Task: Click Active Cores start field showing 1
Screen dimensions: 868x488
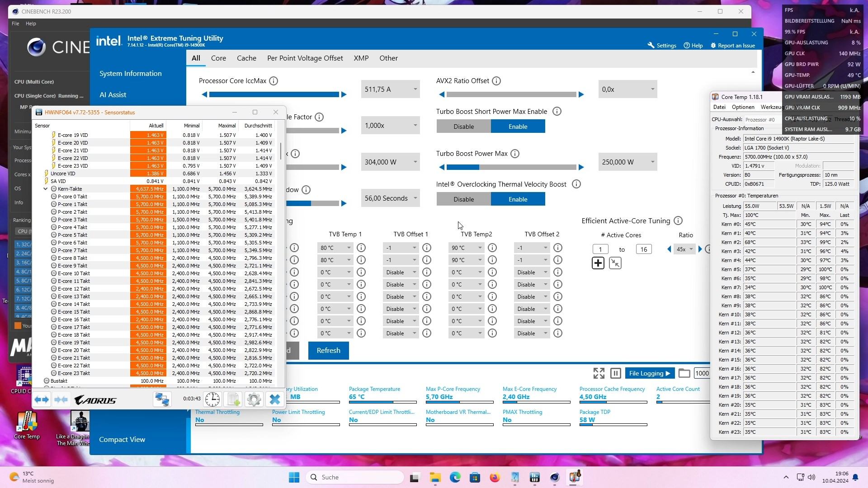Action: point(600,249)
